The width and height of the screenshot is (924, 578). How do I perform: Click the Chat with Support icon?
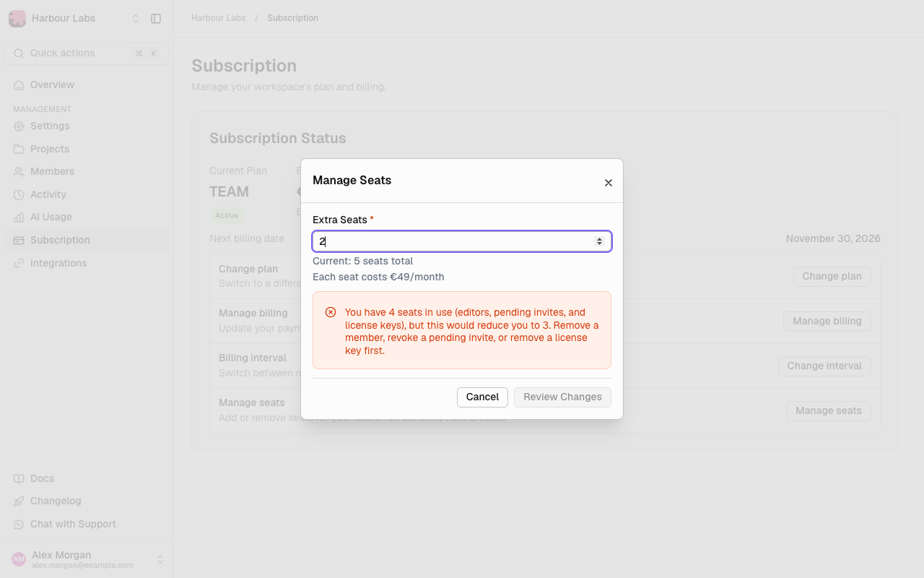[x=19, y=525]
